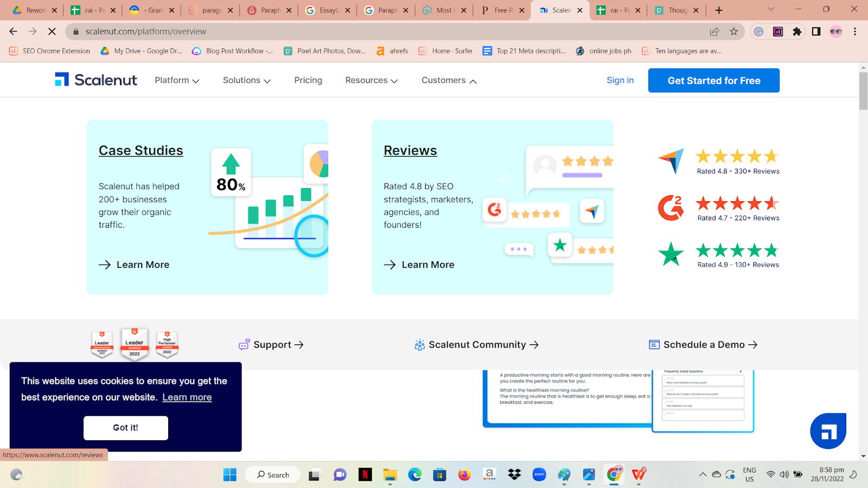This screenshot has height=488, width=868.
Task: Open the Chrome extensions puzzle menu
Action: (797, 31)
